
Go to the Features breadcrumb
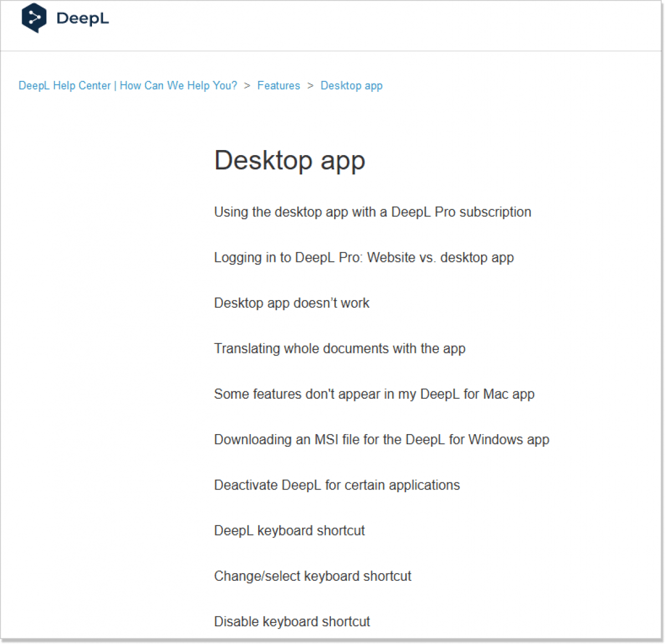tap(278, 86)
